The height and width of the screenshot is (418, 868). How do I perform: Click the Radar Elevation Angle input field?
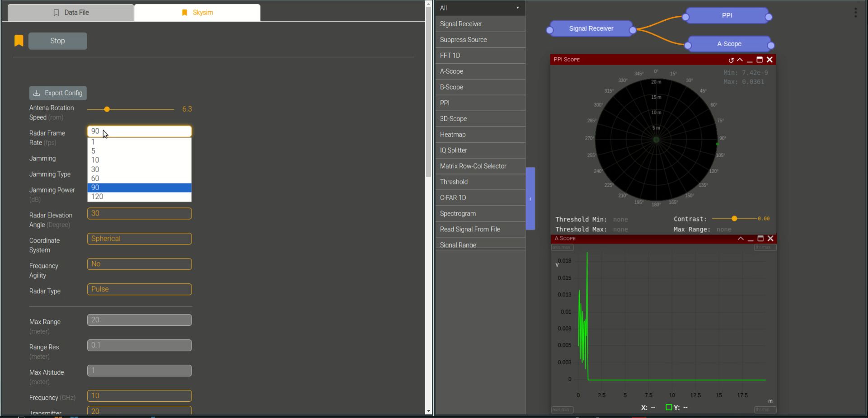(139, 213)
